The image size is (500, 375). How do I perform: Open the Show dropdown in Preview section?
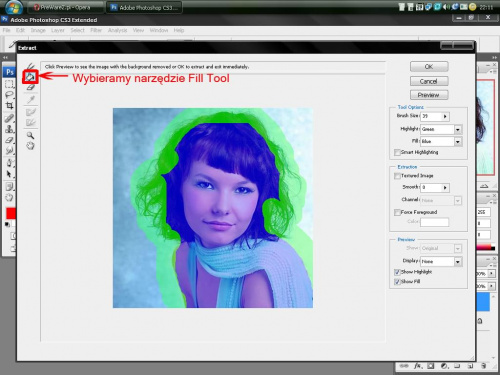458,248
